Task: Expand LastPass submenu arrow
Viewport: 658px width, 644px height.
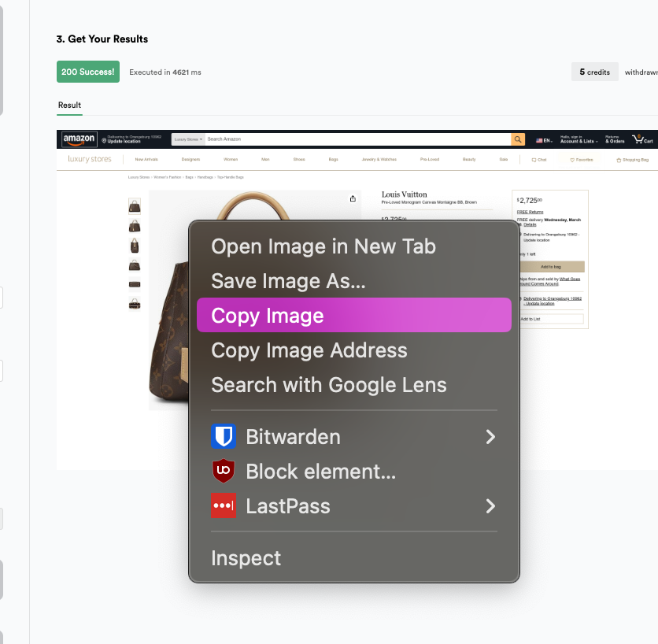Action: tap(490, 506)
